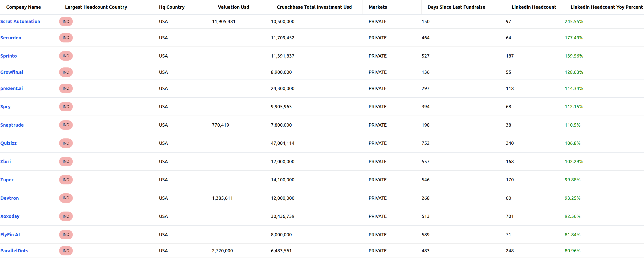Sort by Crunchbase Total Investment Usd header
644x258 pixels.
click(314, 7)
